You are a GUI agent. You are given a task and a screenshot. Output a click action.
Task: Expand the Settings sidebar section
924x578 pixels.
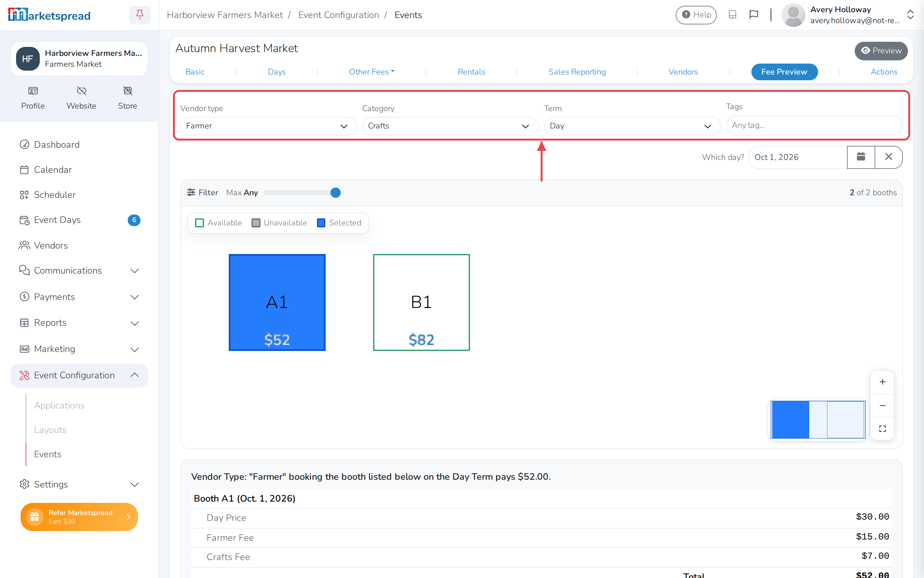pyautogui.click(x=79, y=484)
